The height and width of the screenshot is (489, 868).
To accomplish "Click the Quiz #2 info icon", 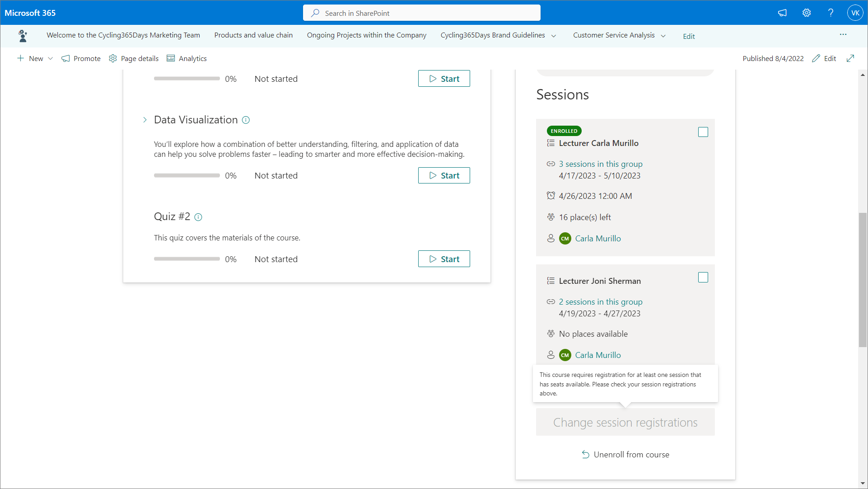I will (198, 217).
